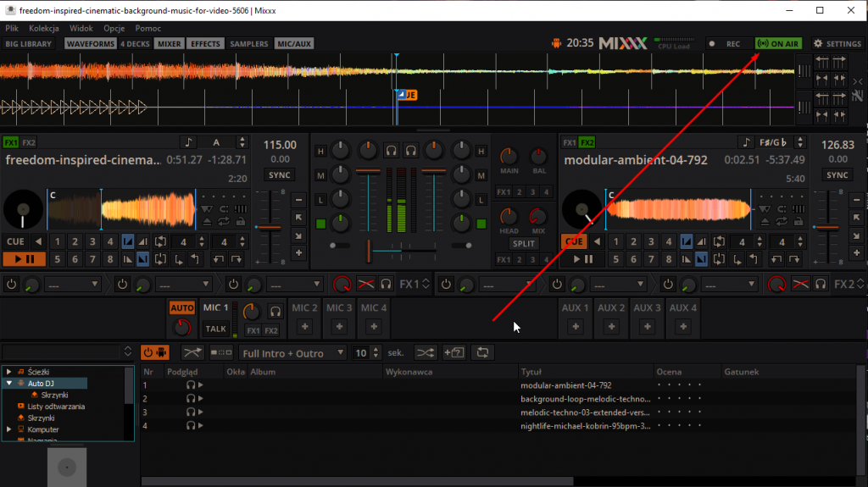868x487 pixels.
Task: Toggle beatloop on left deck
Action: 160,241
